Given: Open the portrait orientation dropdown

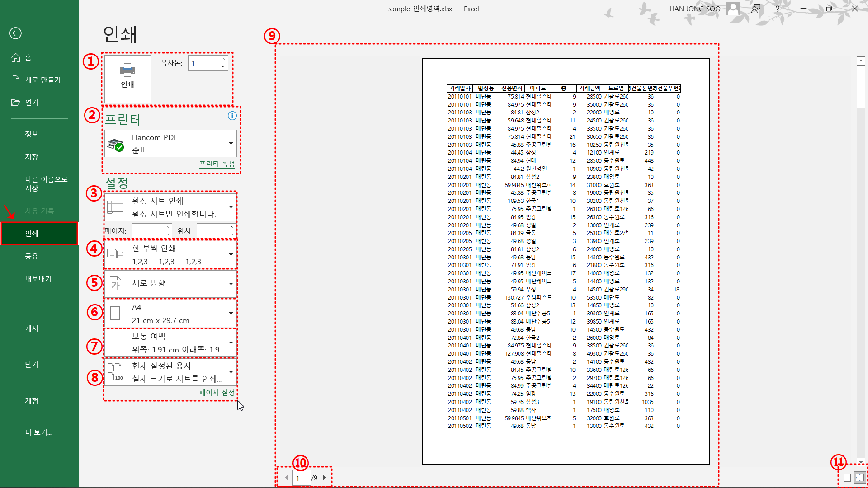Looking at the screenshot, I should 171,284.
